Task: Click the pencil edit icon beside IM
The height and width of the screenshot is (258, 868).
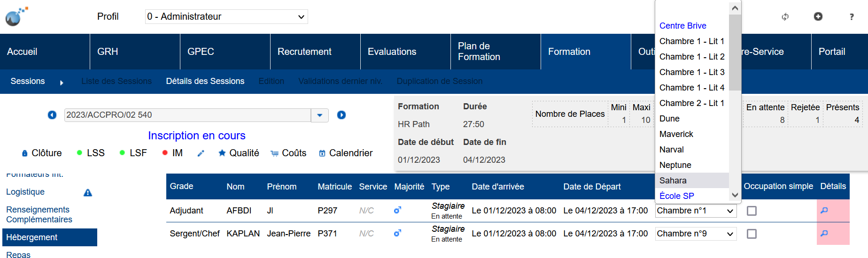Action: pos(201,153)
